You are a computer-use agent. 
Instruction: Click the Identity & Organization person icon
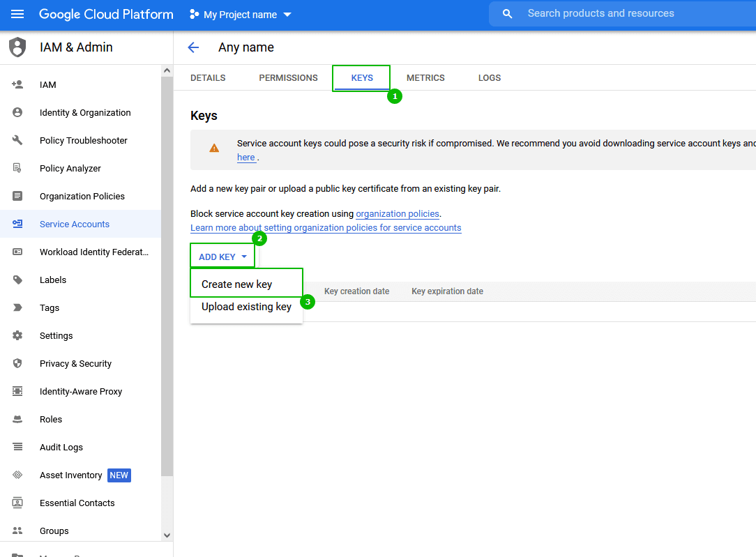tap(17, 112)
